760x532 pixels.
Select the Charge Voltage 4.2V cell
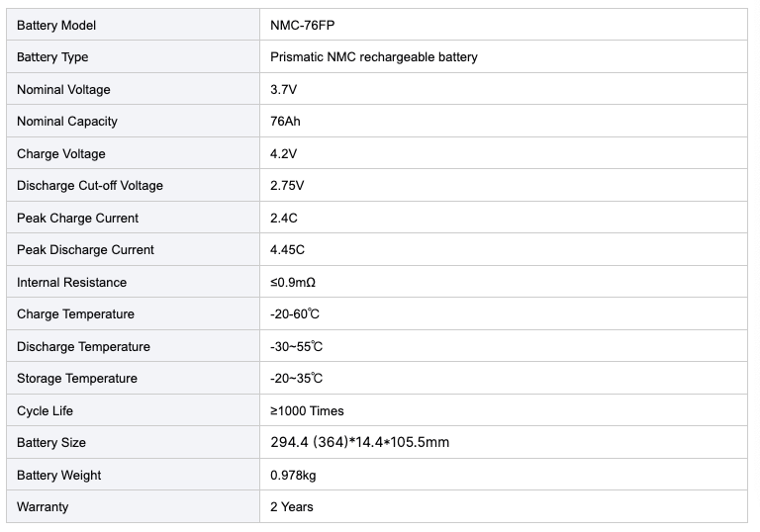(504, 153)
